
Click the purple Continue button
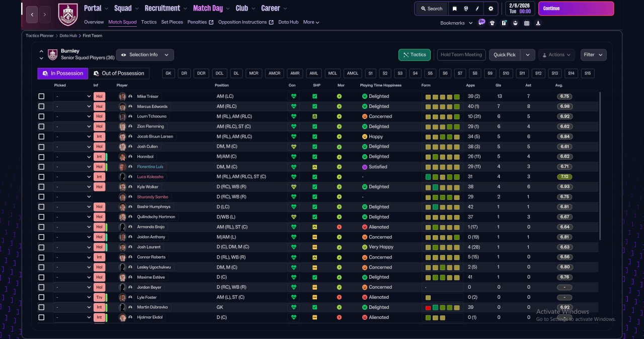[x=576, y=9]
